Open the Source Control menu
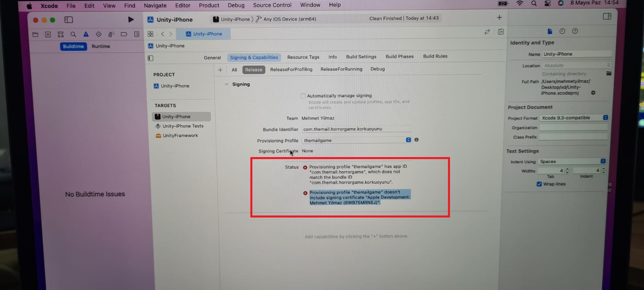Image resolution: width=644 pixels, height=290 pixels. tap(272, 5)
